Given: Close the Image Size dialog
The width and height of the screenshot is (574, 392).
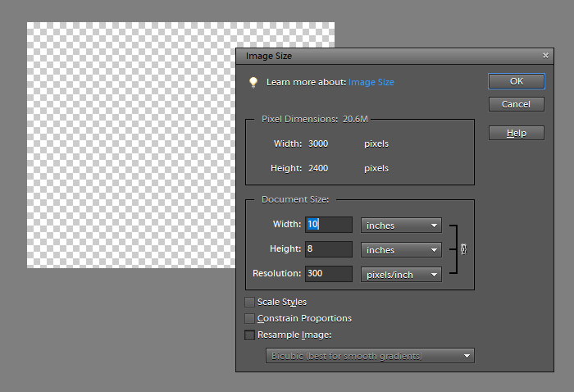Looking at the screenshot, I should click(x=545, y=56).
